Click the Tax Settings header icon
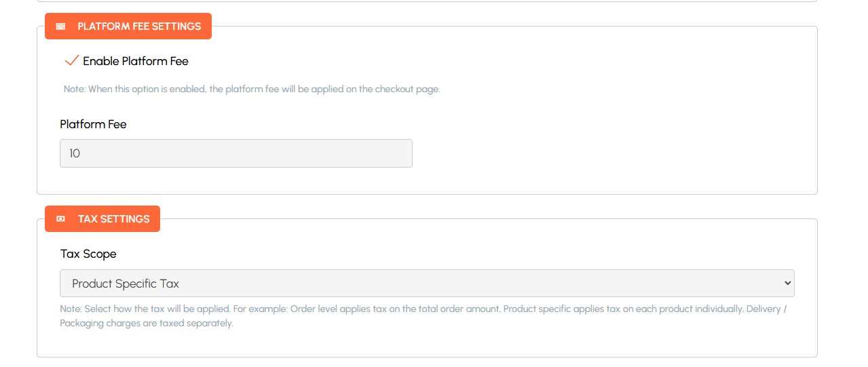868x367 pixels. pos(61,219)
